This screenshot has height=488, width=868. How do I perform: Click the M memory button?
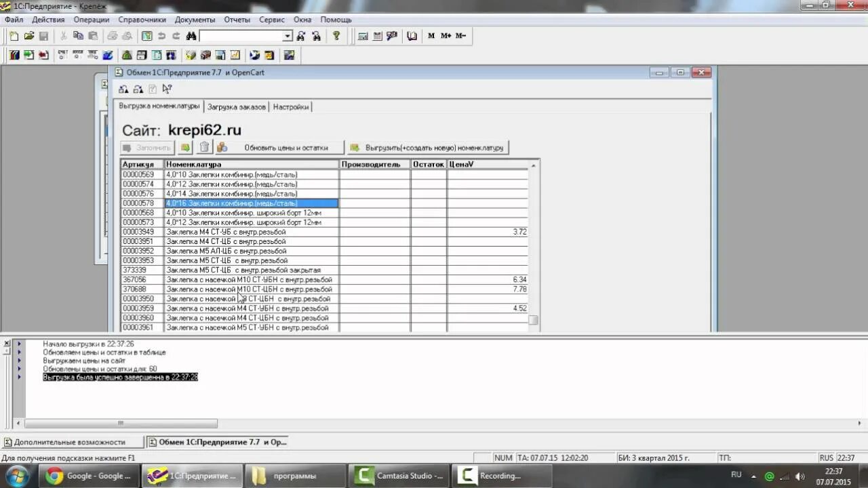[x=431, y=36]
